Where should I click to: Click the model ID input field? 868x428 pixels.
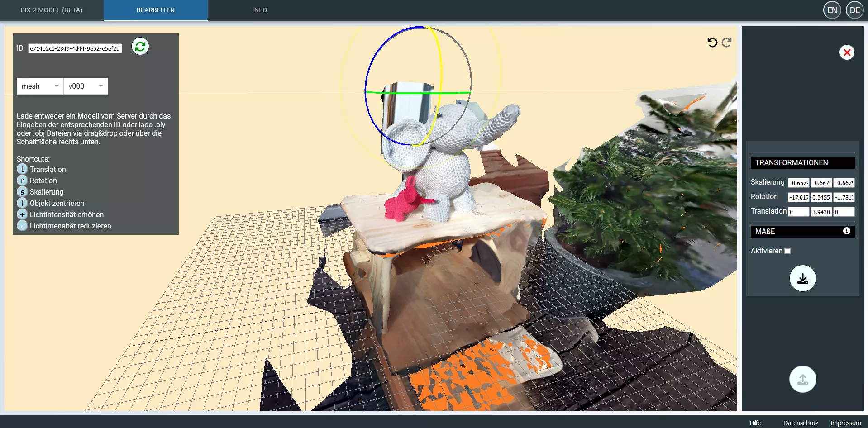[x=75, y=48]
